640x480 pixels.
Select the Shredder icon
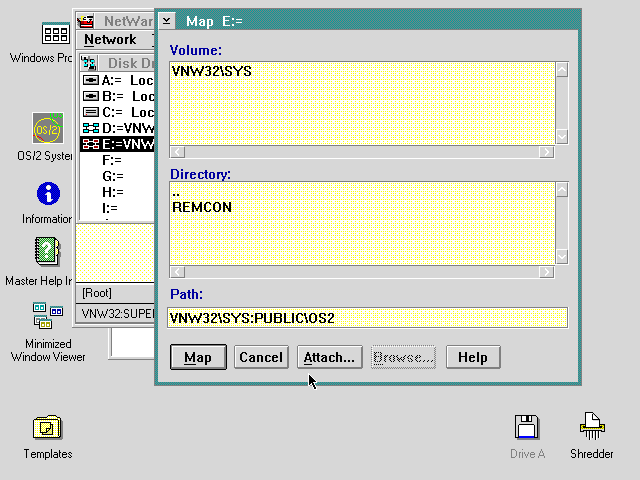(592, 426)
